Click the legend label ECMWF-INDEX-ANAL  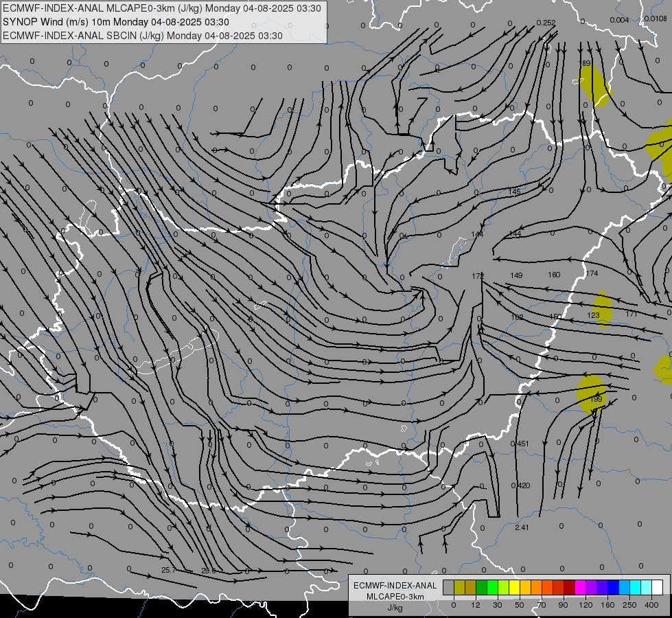point(395,586)
